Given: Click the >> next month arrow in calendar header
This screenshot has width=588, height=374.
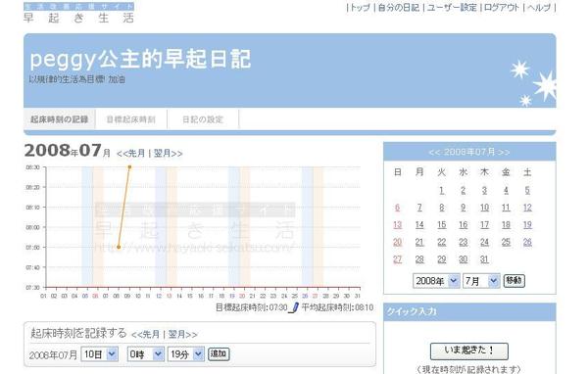Looking at the screenshot, I should click(504, 152).
